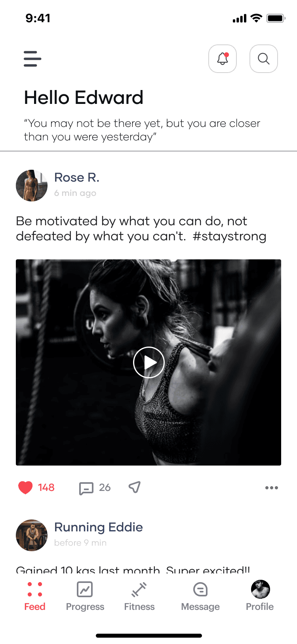
Task: Expand the three-dot post options
Action: coord(272,488)
